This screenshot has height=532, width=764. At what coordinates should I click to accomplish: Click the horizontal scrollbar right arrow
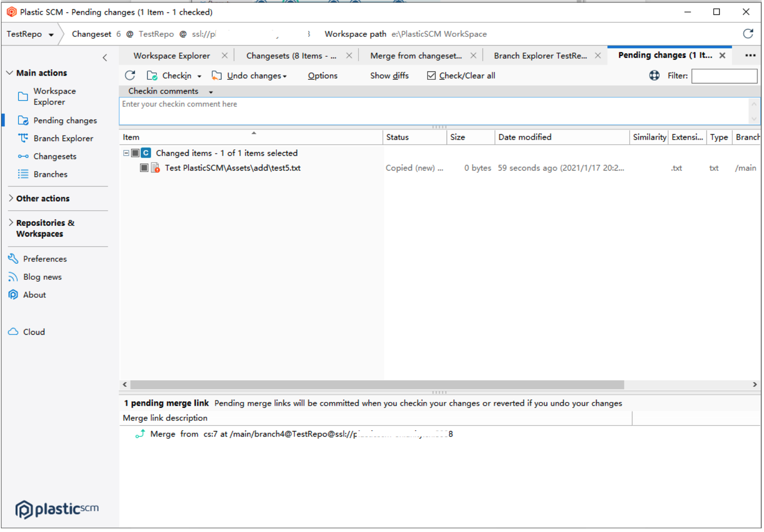[x=755, y=384]
